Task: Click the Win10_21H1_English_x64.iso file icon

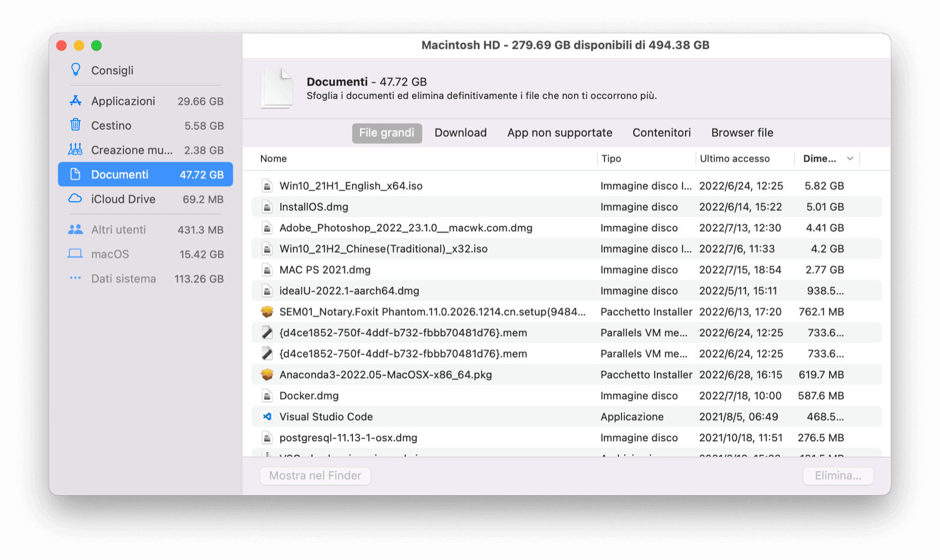Action: (x=267, y=185)
